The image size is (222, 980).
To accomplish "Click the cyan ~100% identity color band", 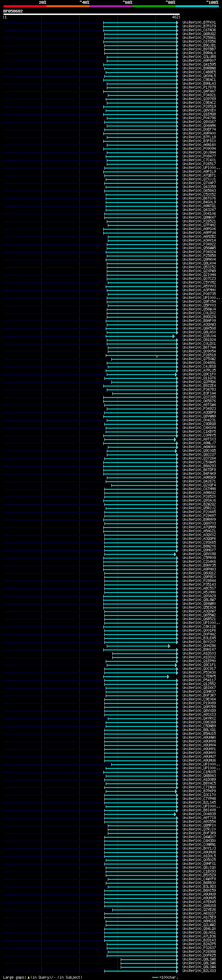I will click(x=197, y=6).
